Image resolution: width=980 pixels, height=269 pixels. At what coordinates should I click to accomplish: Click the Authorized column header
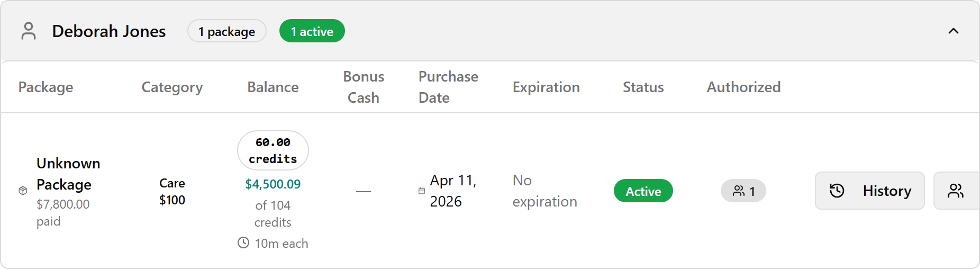click(743, 87)
